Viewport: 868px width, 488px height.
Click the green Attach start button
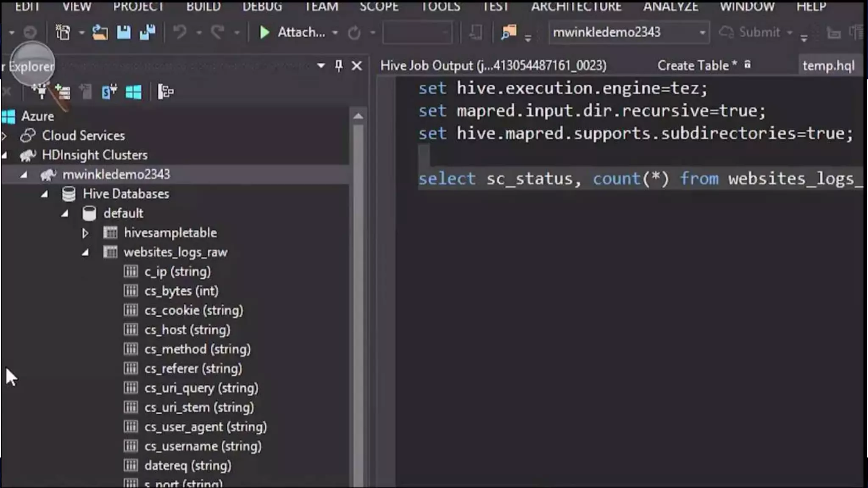point(264,32)
